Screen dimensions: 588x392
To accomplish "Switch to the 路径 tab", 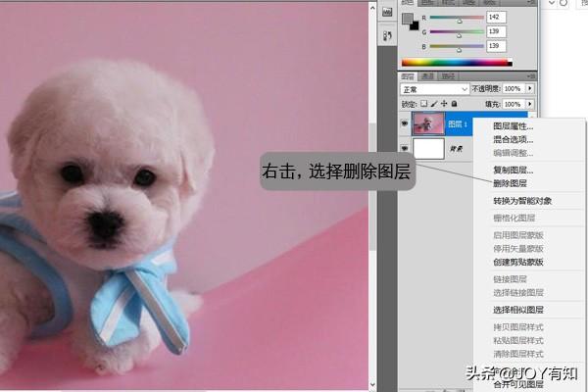I will tap(448, 76).
